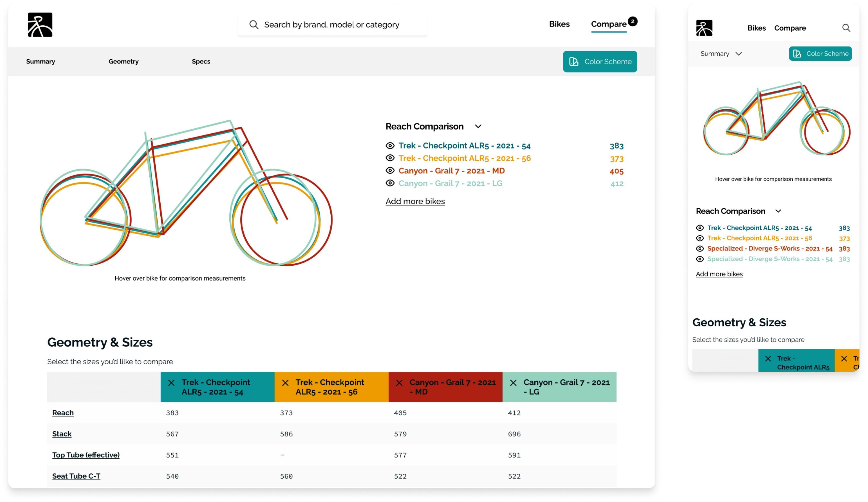Click seat tube value 560
Viewport: 868px width, 502px height.
coord(286,477)
